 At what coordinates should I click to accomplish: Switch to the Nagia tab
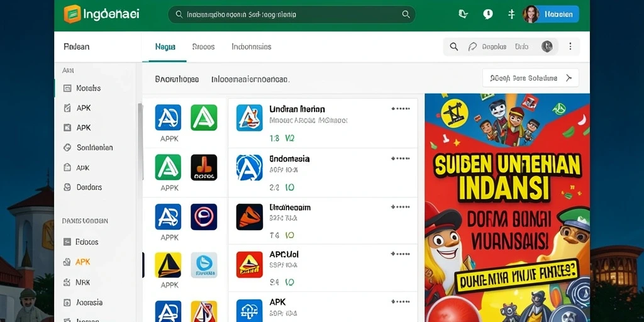(x=165, y=47)
